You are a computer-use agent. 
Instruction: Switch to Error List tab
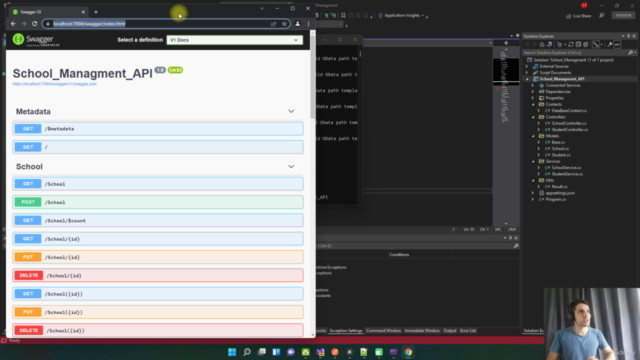coord(468,331)
